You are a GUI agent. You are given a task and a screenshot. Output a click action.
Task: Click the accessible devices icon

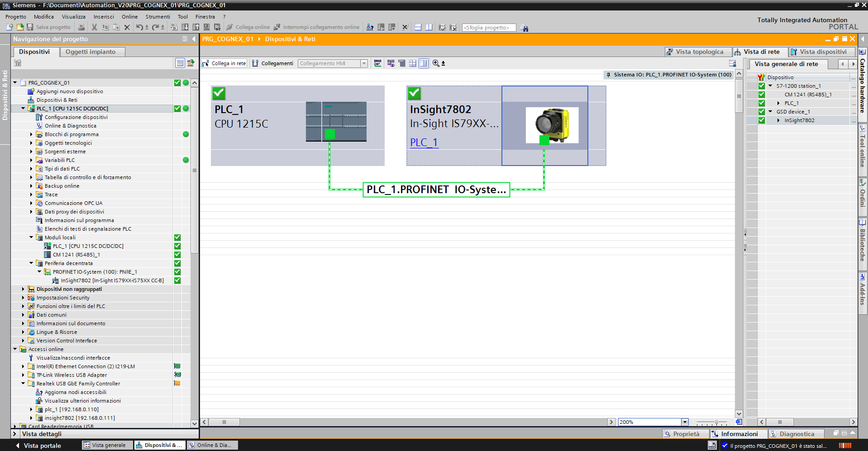[x=370, y=27]
